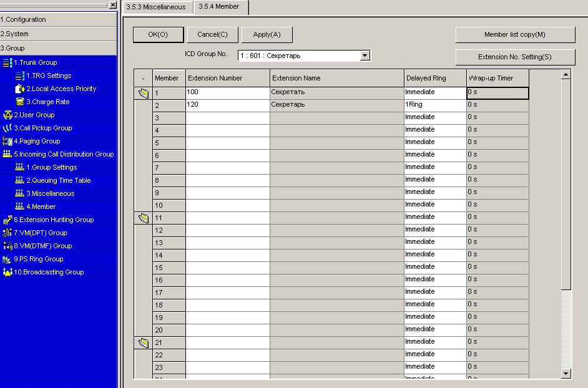Click the Extension Number column header
Viewport: 588px width, 388px height.
click(228, 78)
